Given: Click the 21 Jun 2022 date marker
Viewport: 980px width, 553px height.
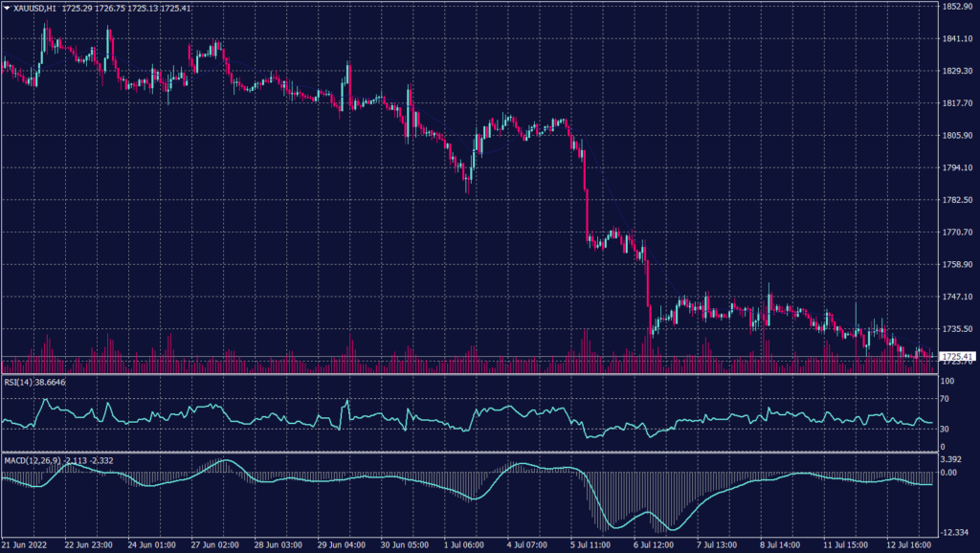Looking at the screenshot, I should coord(27,544).
